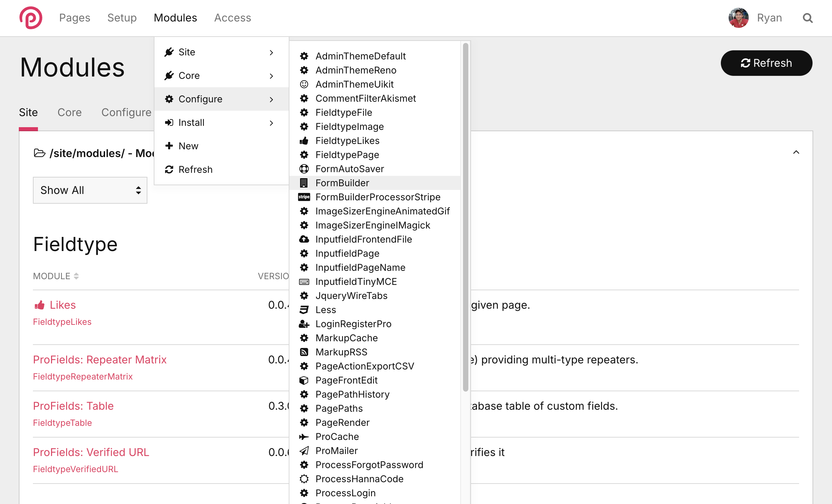Expand the Core submenu arrow
The width and height of the screenshot is (832, 504).
pos(271,76)
